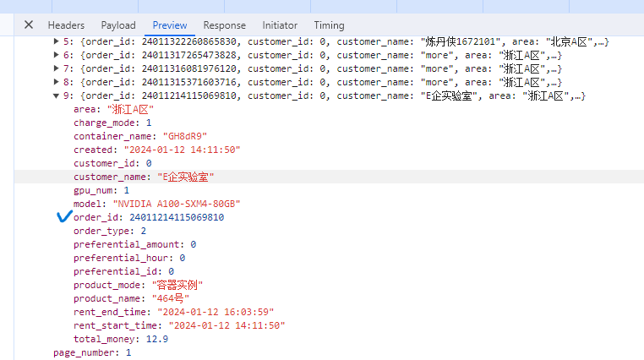This screenshot has height=360, width=644.
Task: Select the area "浙江A区" property line
Action: 113,109
